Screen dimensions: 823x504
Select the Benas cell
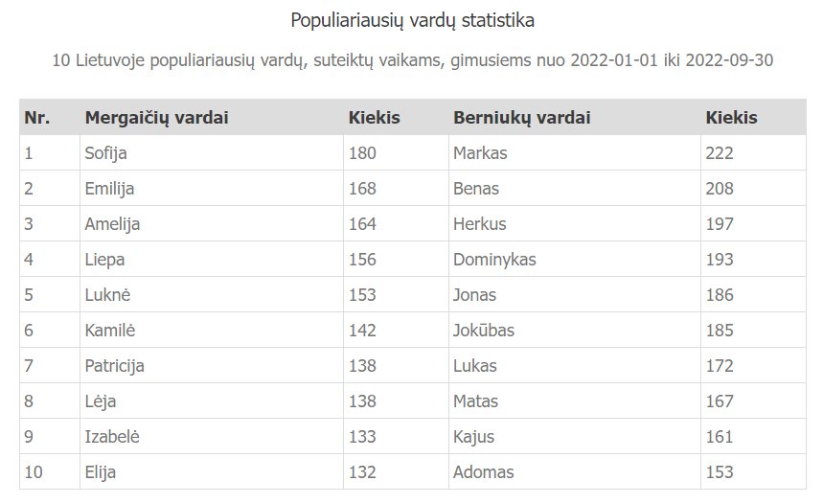pos(575,189)
